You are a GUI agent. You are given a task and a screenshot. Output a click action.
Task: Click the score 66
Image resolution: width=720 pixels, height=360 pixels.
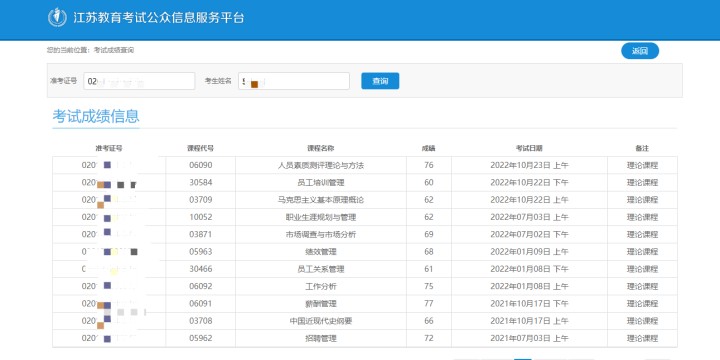tap(429, 321)
